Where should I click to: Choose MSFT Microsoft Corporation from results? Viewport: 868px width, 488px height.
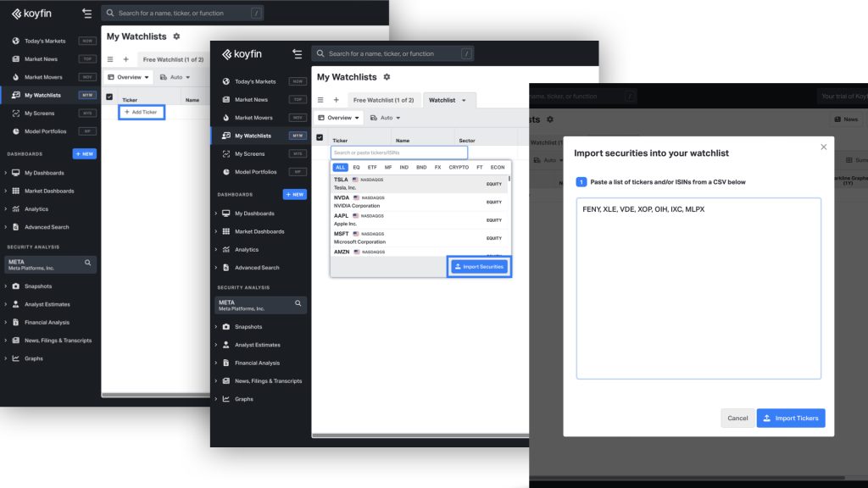click(x=419, y=238)
